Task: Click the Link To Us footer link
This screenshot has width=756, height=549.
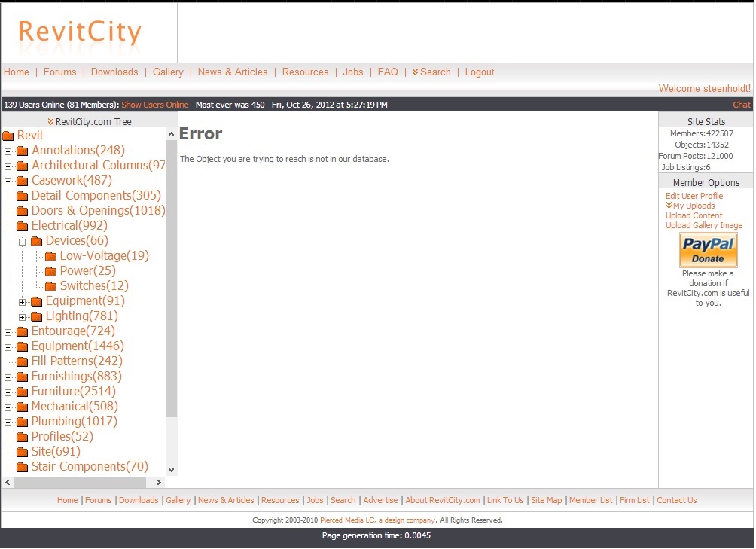Action: coord(505,500)
